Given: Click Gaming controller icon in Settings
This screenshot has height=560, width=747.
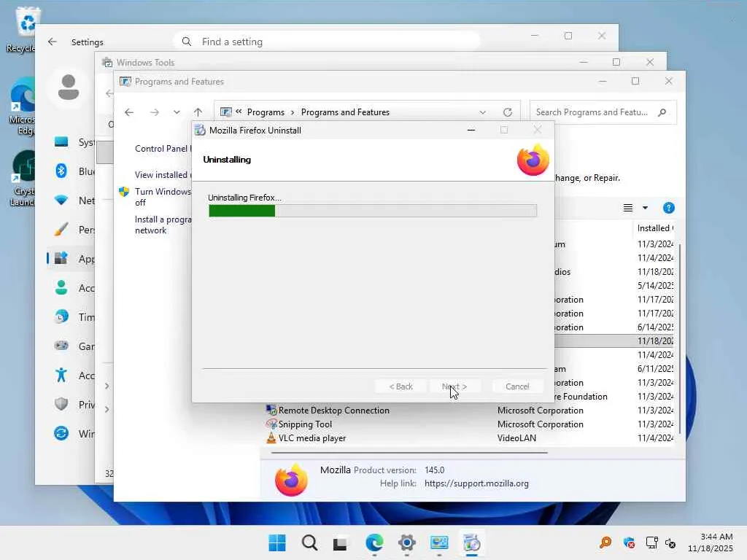Looking at the screenshot, I should point(61,346).
